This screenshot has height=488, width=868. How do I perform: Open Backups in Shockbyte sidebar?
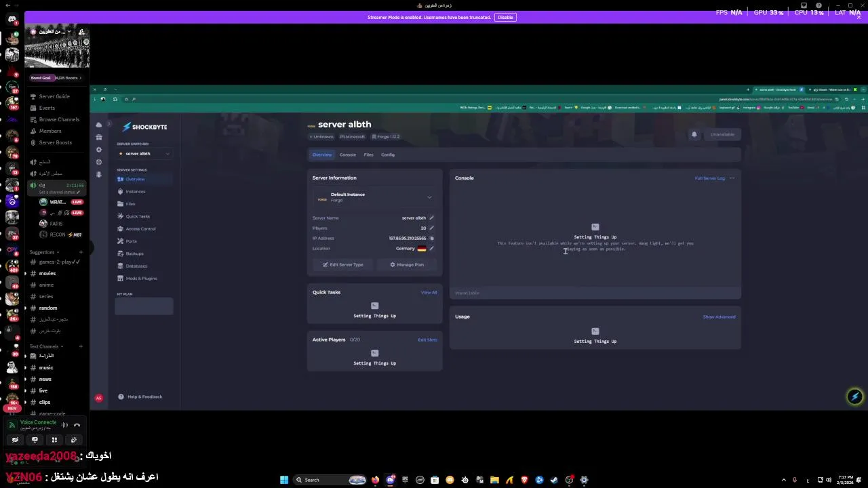pyautogui.click(x=144, y=253)
